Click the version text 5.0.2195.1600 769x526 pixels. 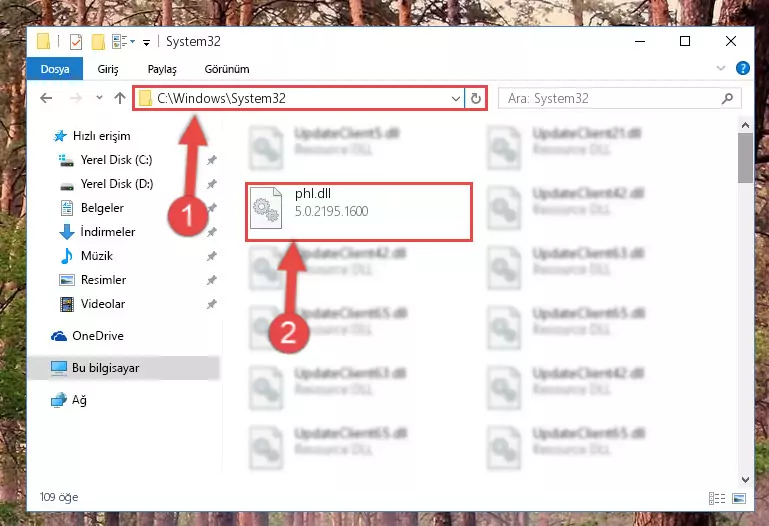point(332,211)
